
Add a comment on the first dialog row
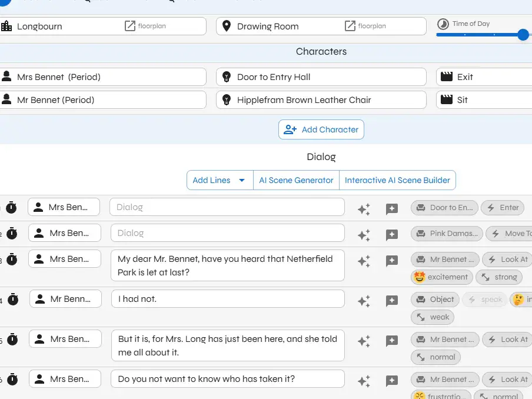click(x=391, y=209)
